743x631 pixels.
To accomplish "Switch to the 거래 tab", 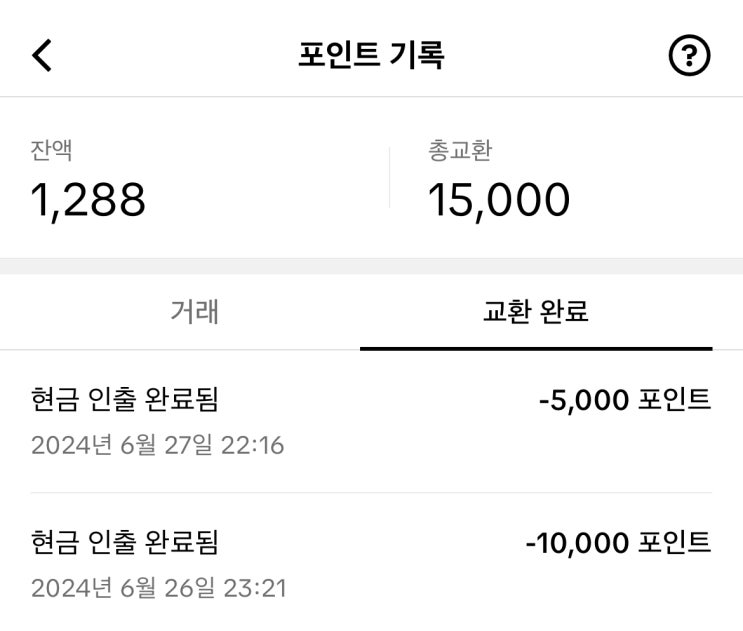I will point(194,311).
